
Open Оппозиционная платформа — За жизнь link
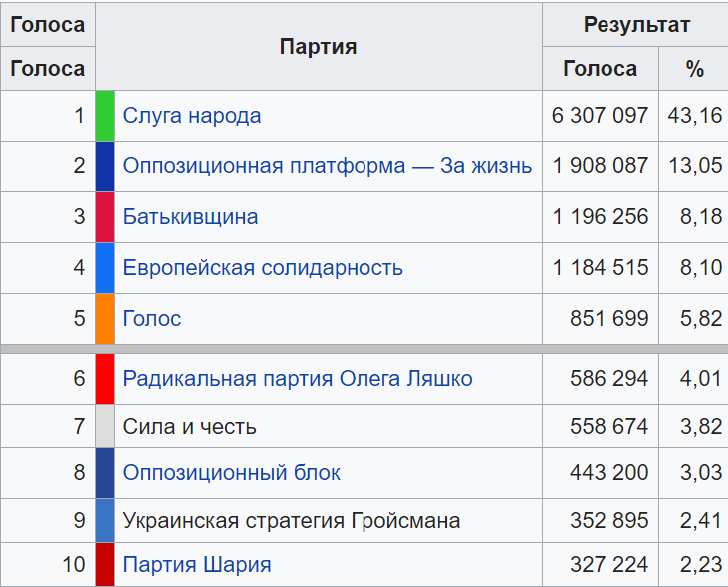tap(328, 165)
